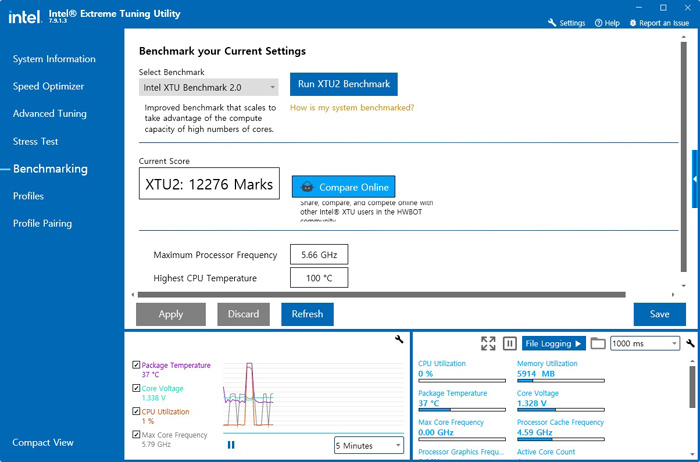This screenshot has height=462, width=700.
Task: Pause monitoring with the boxed pause icon
Action: pyautogui.click(x=509, y=343)
